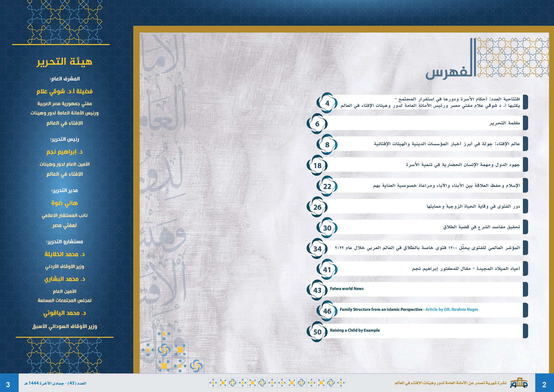Click the page number 34 badge

coord(317,249)
